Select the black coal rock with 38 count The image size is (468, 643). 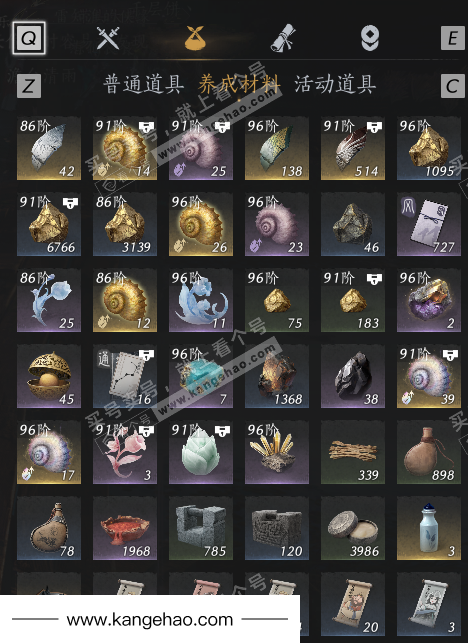point(353,376)
